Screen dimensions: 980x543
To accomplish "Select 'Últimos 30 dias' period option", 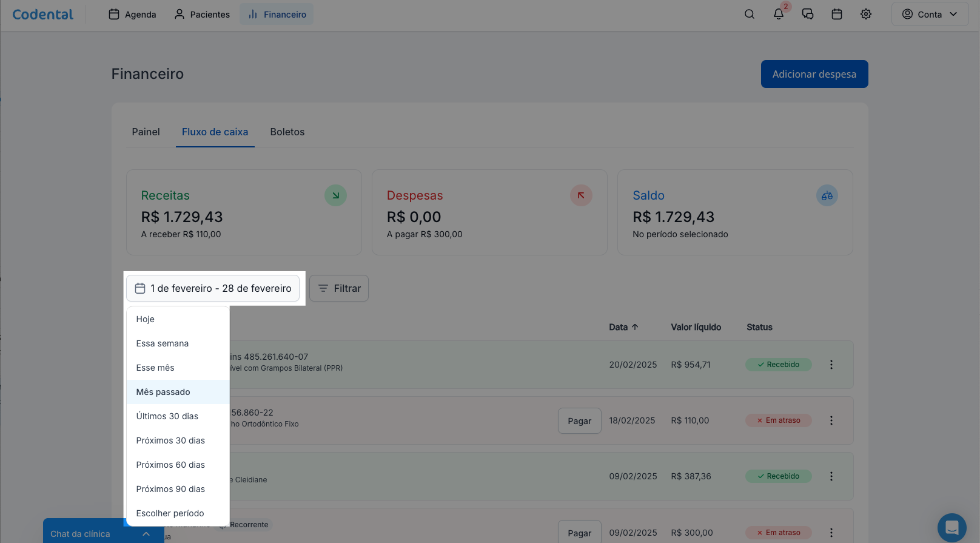I will pyautogui.click(x=167, y=416).
